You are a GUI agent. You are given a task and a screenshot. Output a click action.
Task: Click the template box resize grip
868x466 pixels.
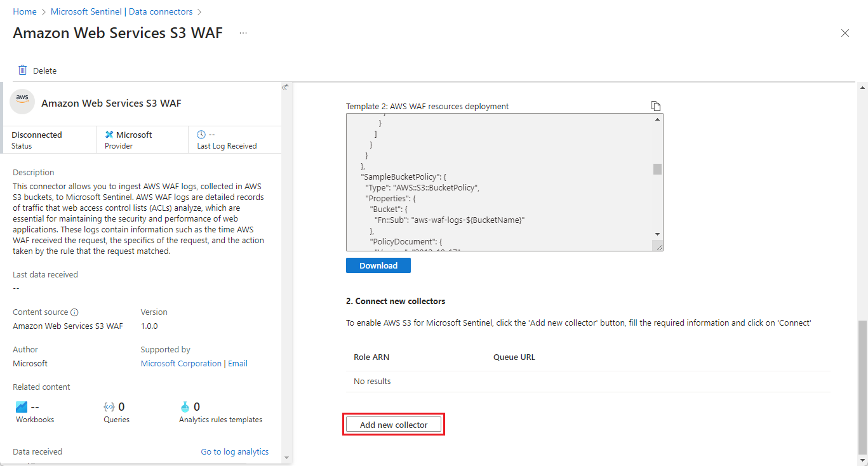657,246
